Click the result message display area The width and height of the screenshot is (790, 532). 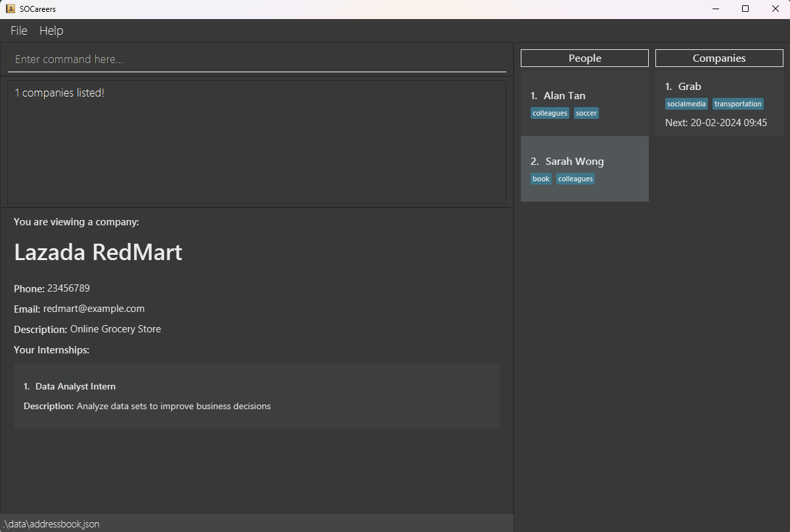256,141
